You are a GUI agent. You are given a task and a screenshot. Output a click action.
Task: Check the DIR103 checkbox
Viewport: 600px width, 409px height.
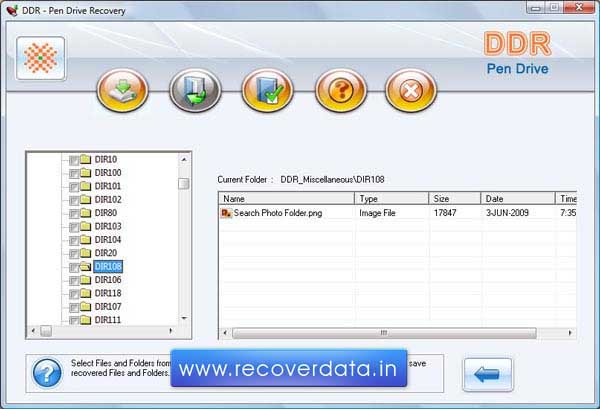click(x=74, y=227)
